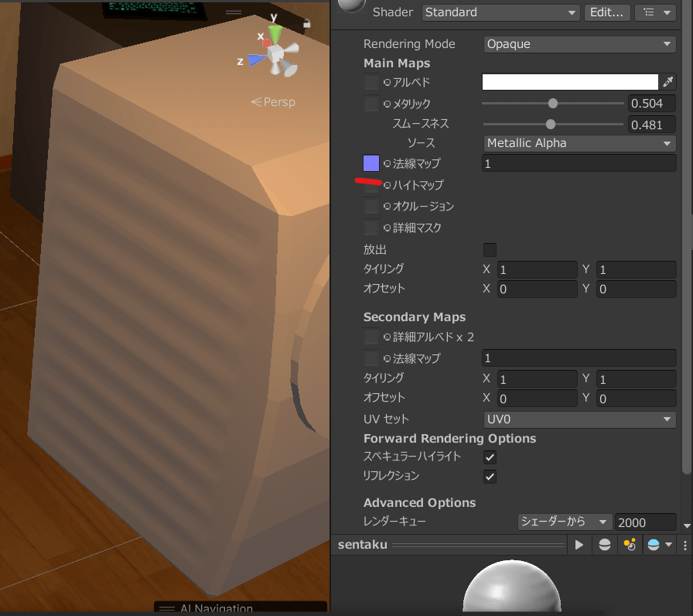Toggle the preview lighting icon
The height and width of the screenshot is (616, 693).
(630, 545)
